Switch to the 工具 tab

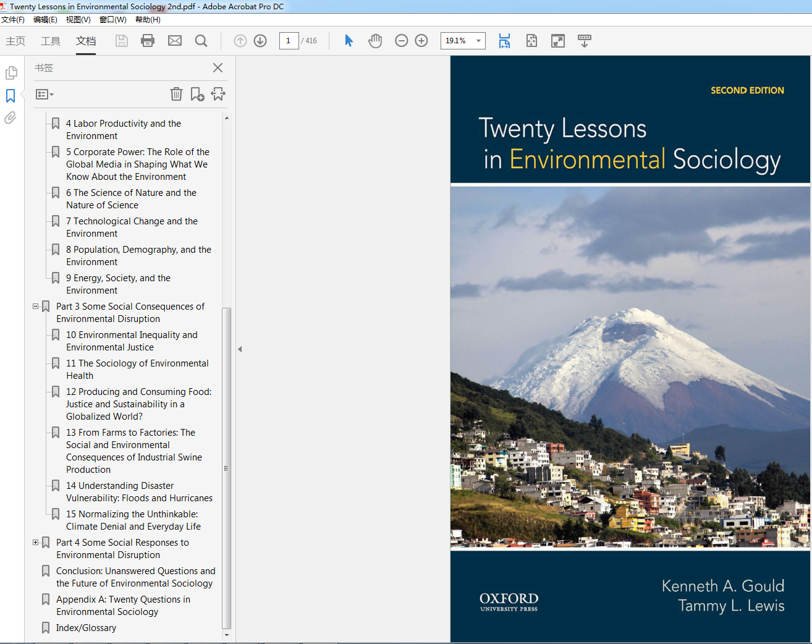tap(51, 41)
